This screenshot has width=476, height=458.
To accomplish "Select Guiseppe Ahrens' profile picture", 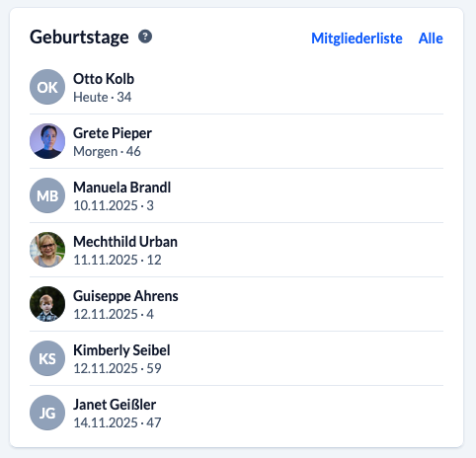I will pos(47,304).
